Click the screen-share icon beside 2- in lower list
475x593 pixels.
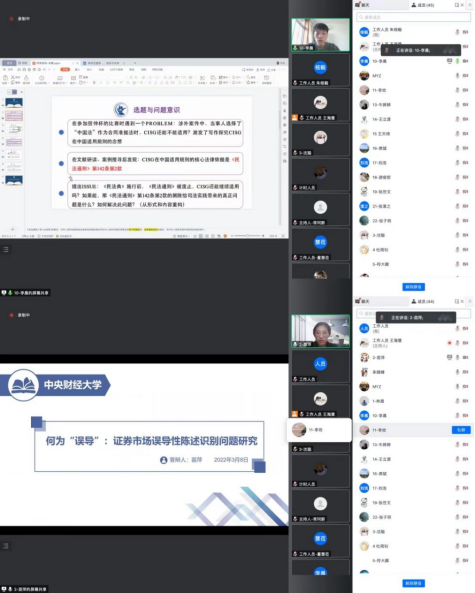[x=449, y=357]
